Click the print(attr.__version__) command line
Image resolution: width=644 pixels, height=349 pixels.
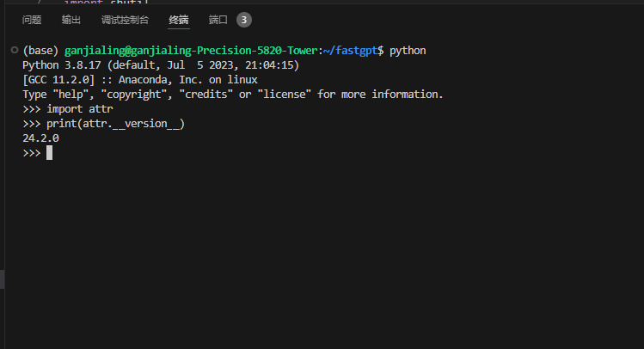(115, 124)
